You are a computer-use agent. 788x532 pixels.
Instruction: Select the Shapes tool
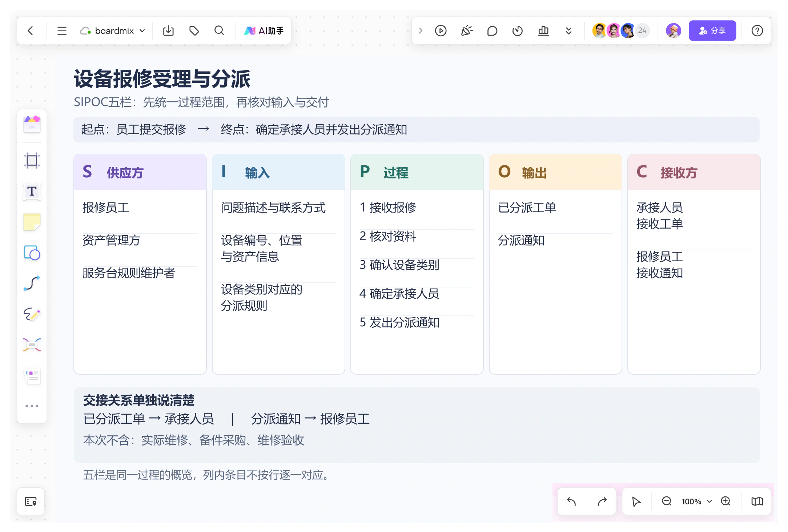[32, 253]
